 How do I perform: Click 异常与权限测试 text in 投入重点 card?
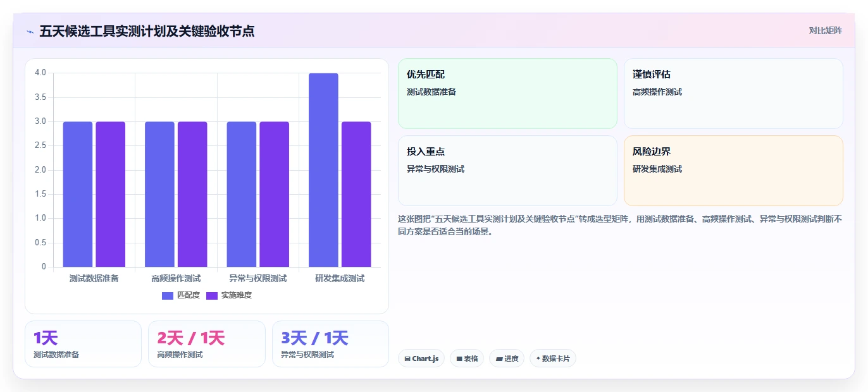point(436,169)
